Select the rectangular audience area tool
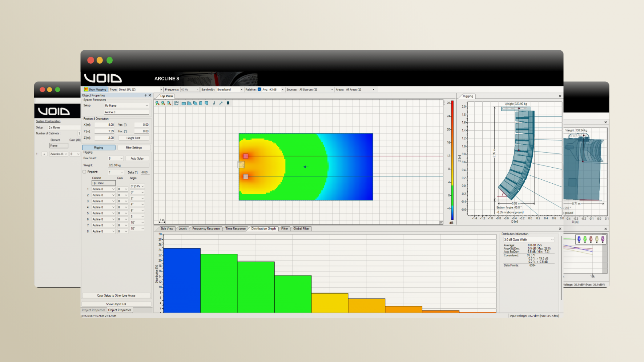 pos(184,103)
